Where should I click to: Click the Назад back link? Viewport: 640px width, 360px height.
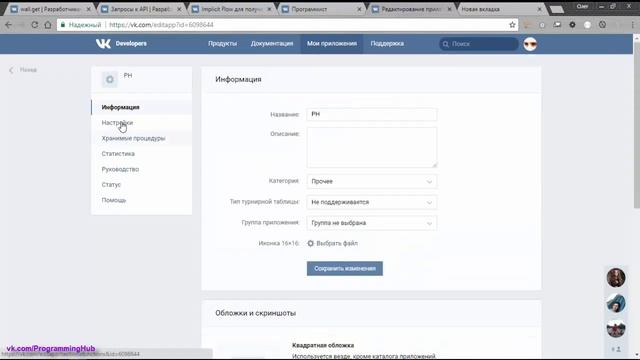click(x=23, y=70)
